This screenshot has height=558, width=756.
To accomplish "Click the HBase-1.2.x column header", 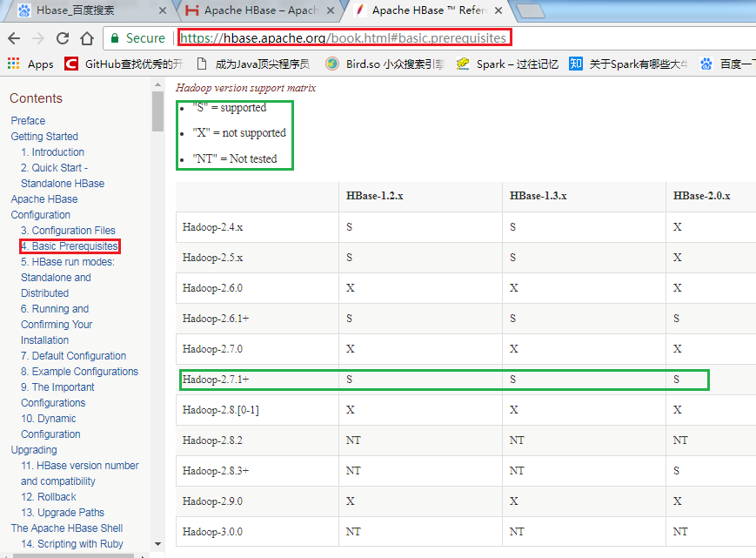I will point(375,196).
